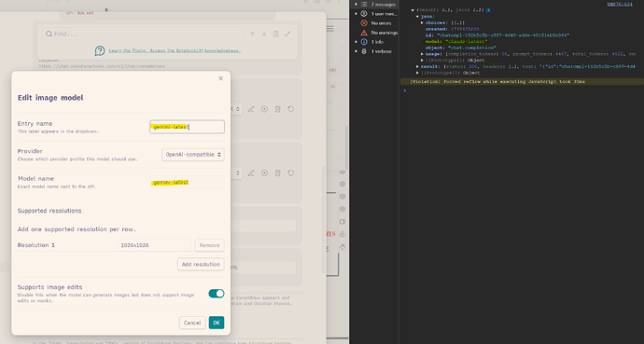
Task: Cancel the Edit image model dialog
Action: 192,323
